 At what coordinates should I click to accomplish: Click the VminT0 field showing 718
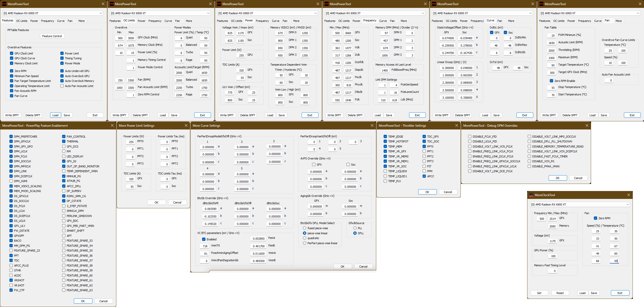click(205, 246)
